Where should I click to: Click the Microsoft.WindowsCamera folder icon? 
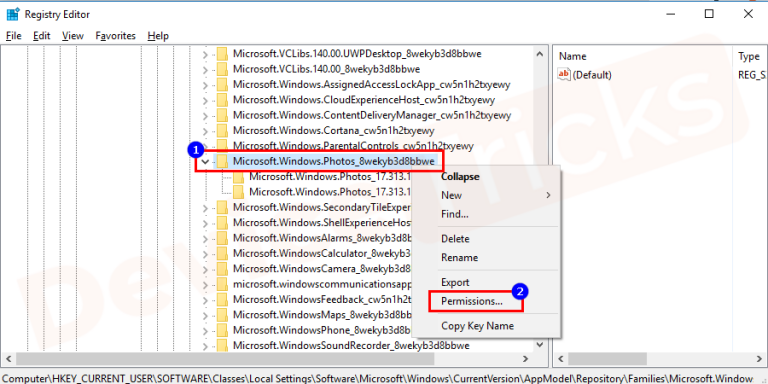click(x=222, y=268)
